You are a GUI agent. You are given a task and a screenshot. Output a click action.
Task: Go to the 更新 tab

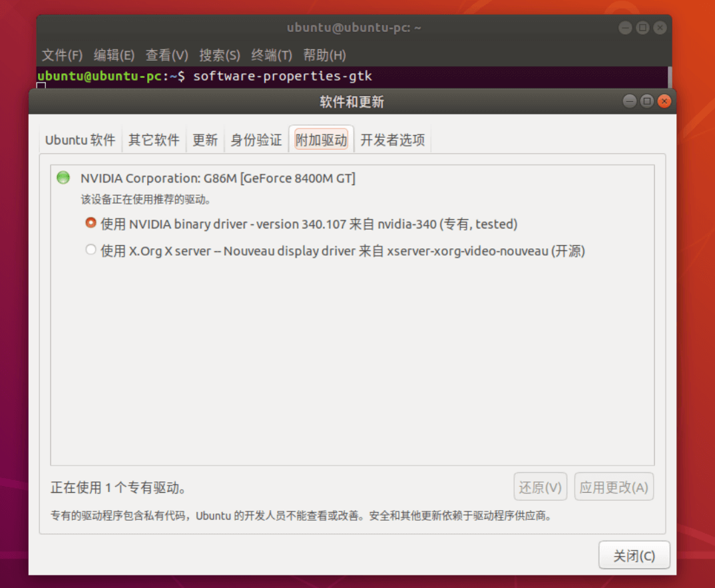[205, 140]
